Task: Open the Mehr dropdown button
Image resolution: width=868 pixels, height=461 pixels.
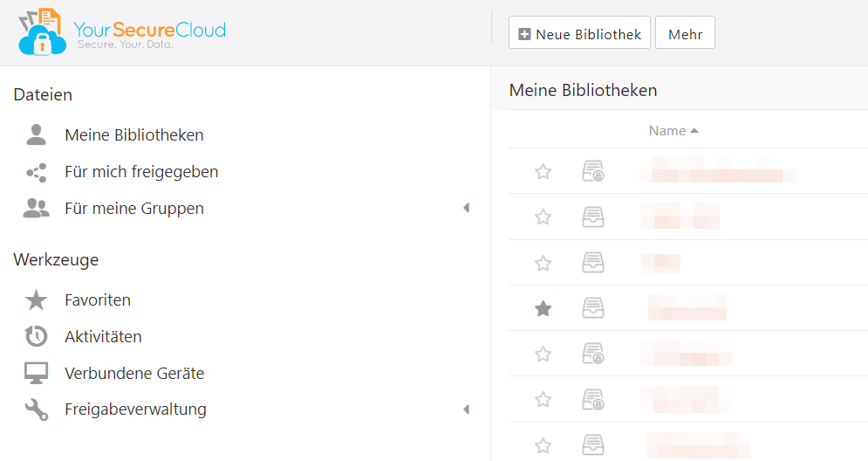Action: coord(686,32)
